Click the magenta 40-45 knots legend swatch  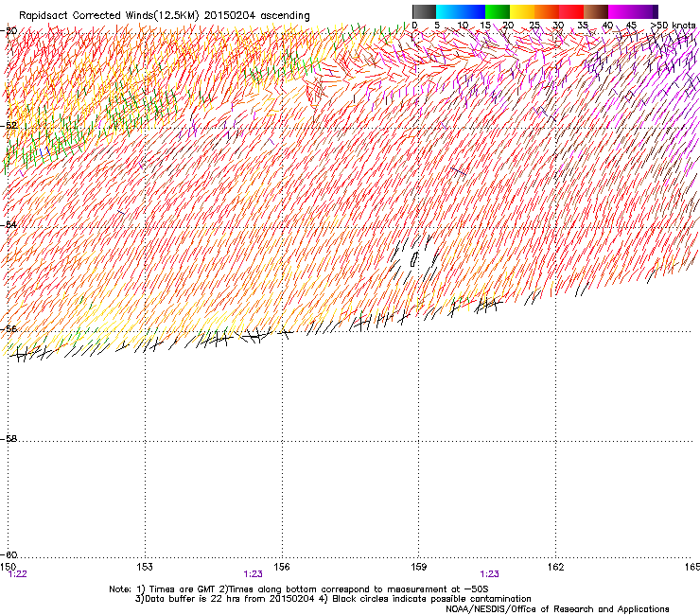click(621, 11)
